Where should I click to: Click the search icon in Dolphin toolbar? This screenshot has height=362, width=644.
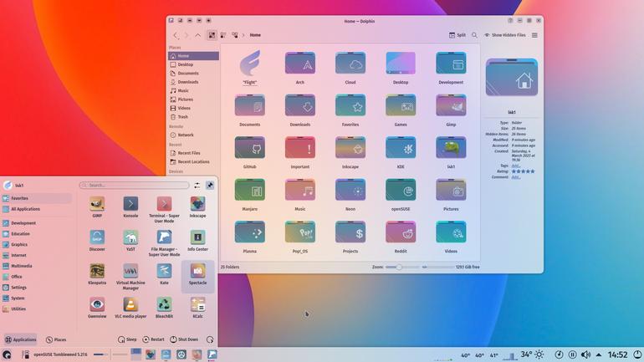point(474,35)
